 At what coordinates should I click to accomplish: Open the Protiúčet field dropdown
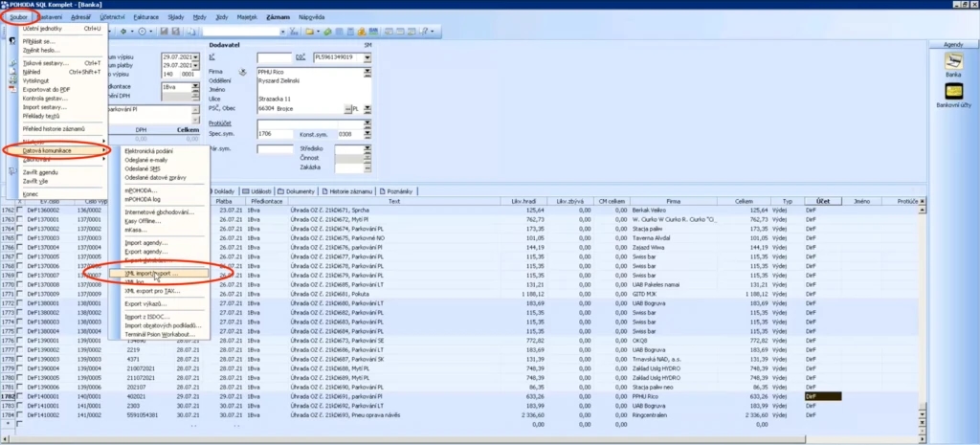367,124
